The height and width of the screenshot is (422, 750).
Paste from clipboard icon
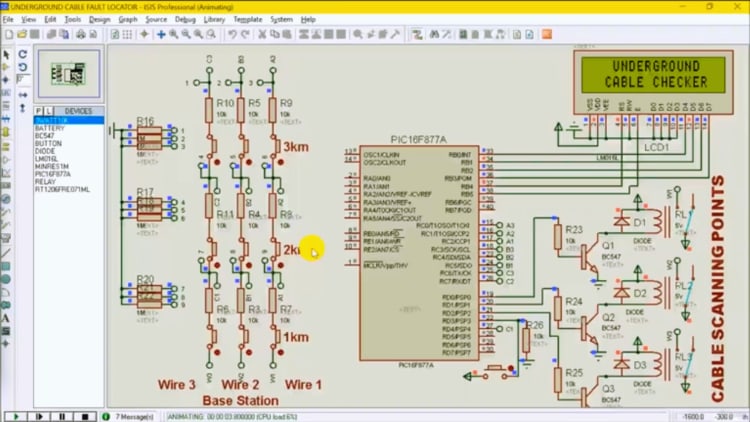287,34
